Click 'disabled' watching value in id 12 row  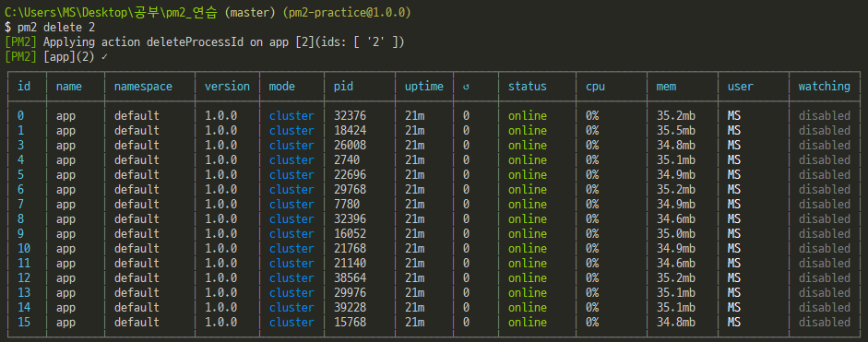(x=824, y=277)
